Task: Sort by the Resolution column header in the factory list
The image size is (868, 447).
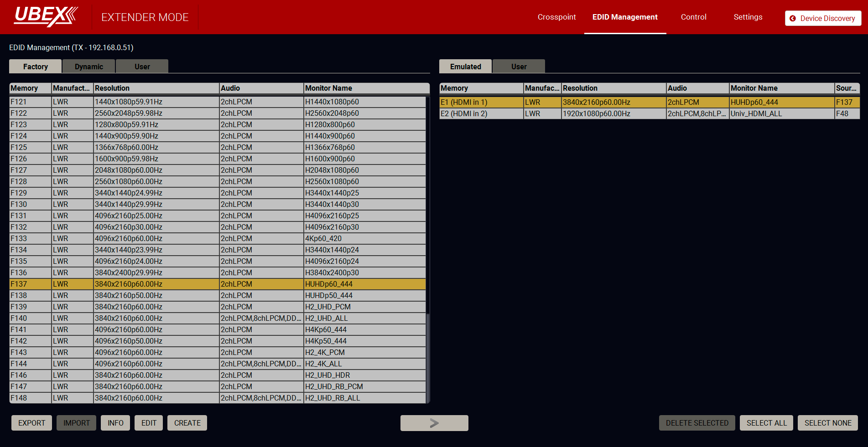Action: [156, 88]
